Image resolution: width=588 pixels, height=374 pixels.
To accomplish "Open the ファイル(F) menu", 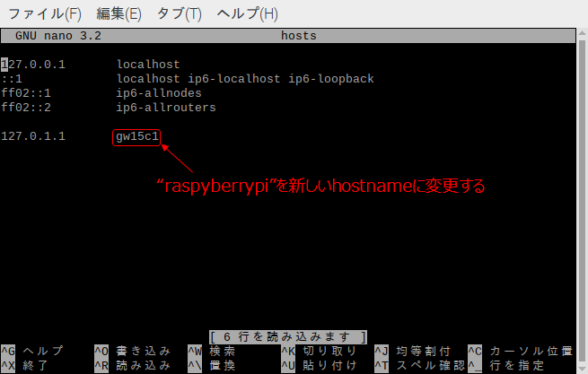I will (x=45, y=14).
